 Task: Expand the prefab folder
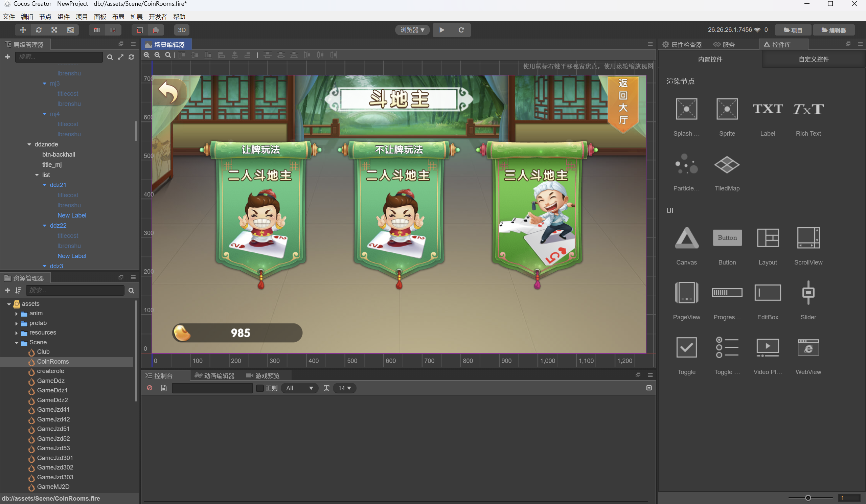tap(16, 323)
